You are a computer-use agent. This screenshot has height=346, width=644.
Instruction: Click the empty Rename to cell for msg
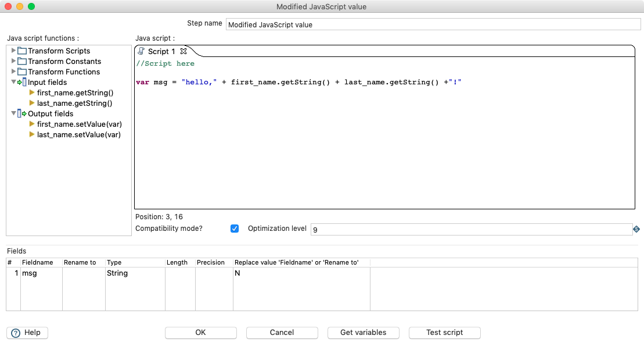[x=84, y=273]
